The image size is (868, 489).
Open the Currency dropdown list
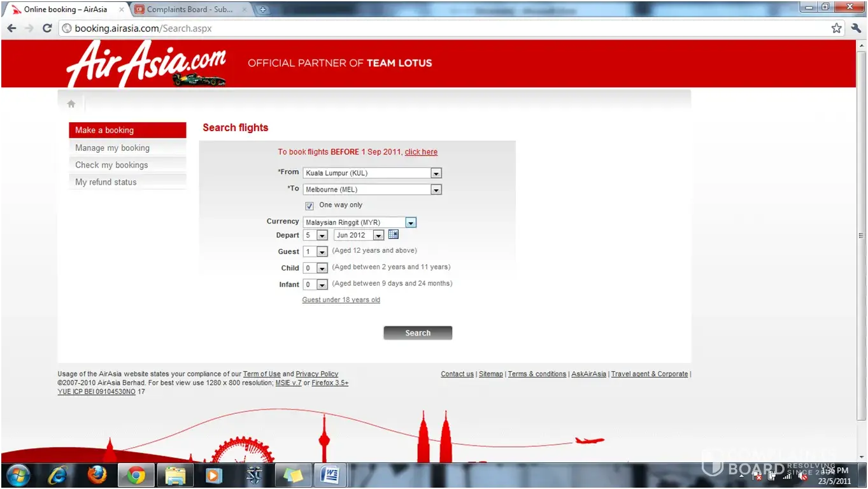click(411, 222)
